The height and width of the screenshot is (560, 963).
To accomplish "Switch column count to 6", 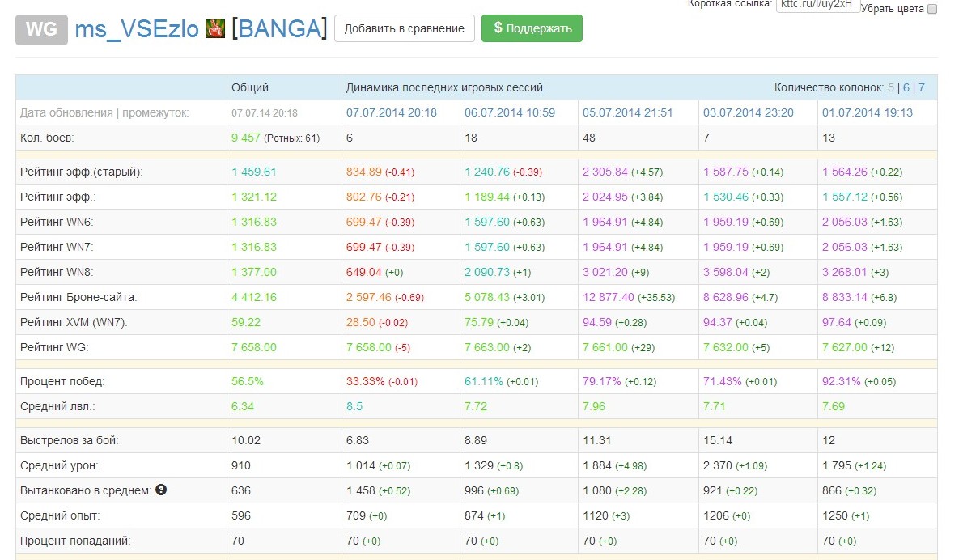I will click(x=906, y=87).
